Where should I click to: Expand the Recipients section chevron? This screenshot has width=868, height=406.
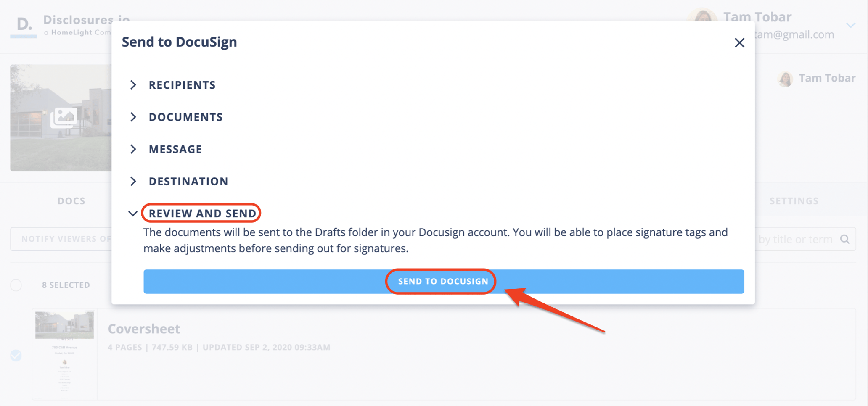133,85
